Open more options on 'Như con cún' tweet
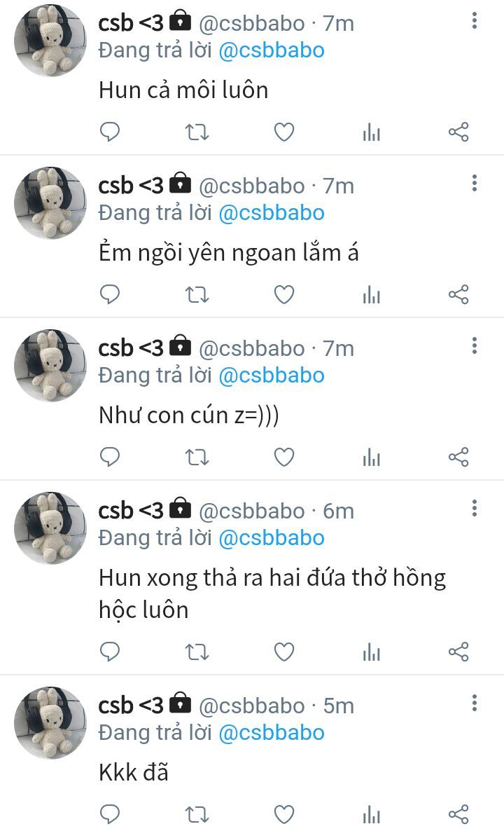 (475, 345)
